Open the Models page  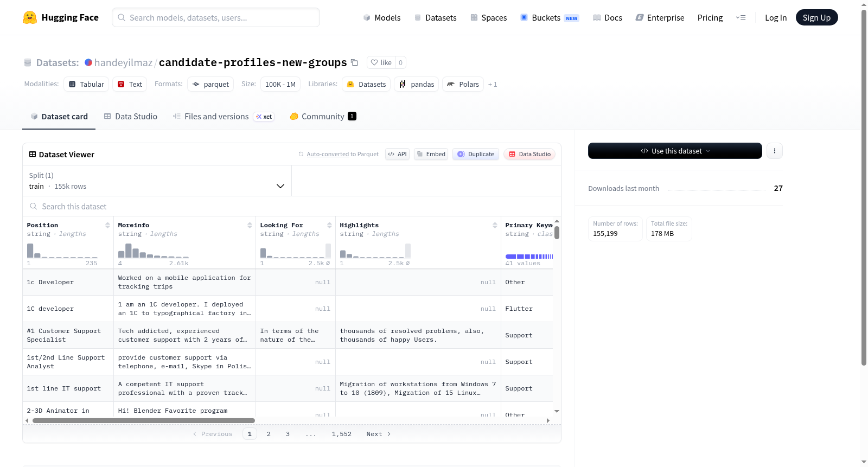click(382, 17)
